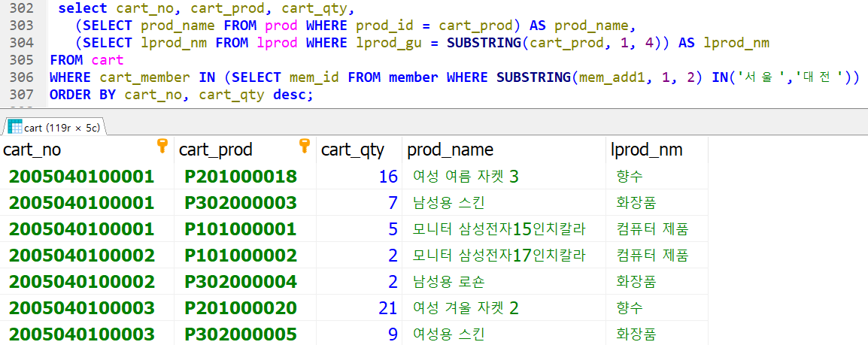Select cart_no cell in the P201000018 row

pos(87,177)
